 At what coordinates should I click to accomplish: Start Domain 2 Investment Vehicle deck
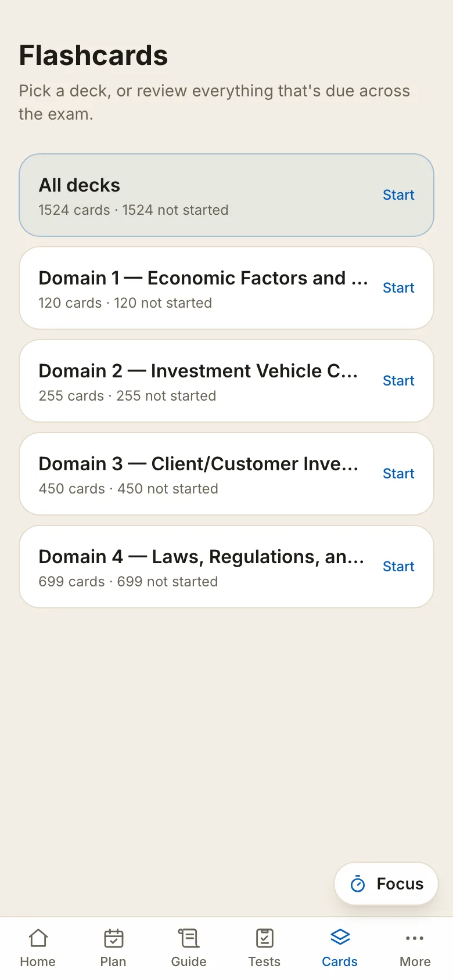398,381
